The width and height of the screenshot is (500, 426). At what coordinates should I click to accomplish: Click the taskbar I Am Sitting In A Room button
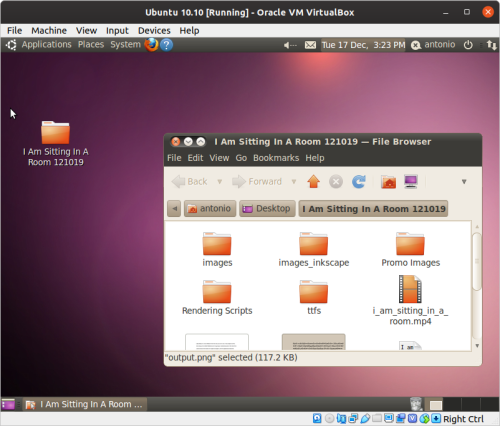click(x=85, y=404)
